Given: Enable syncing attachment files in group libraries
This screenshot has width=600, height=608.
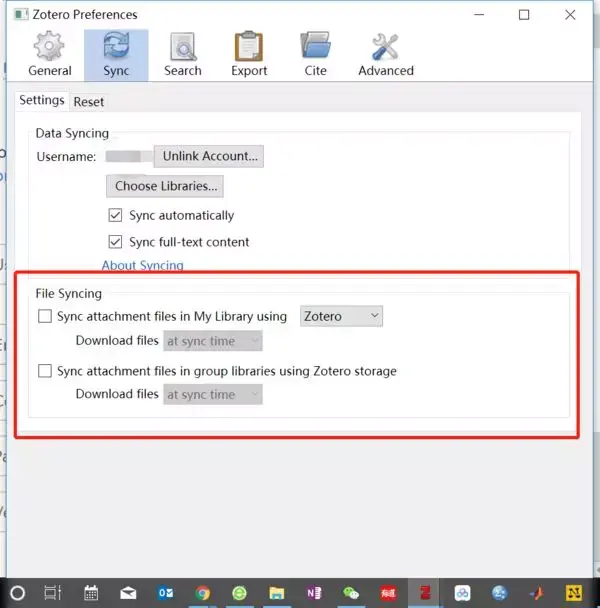Looking at the screenshot, I should point(45,371).
